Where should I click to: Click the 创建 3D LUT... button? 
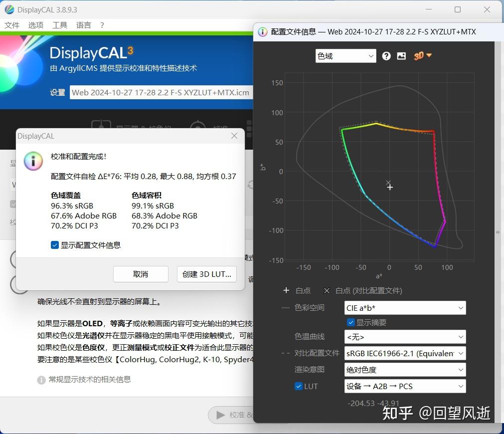tap(207, 274)
